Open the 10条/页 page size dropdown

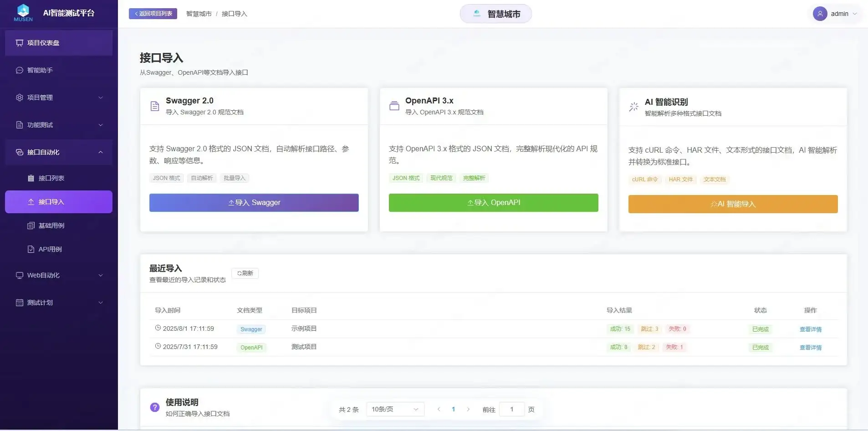coord(394,409)
